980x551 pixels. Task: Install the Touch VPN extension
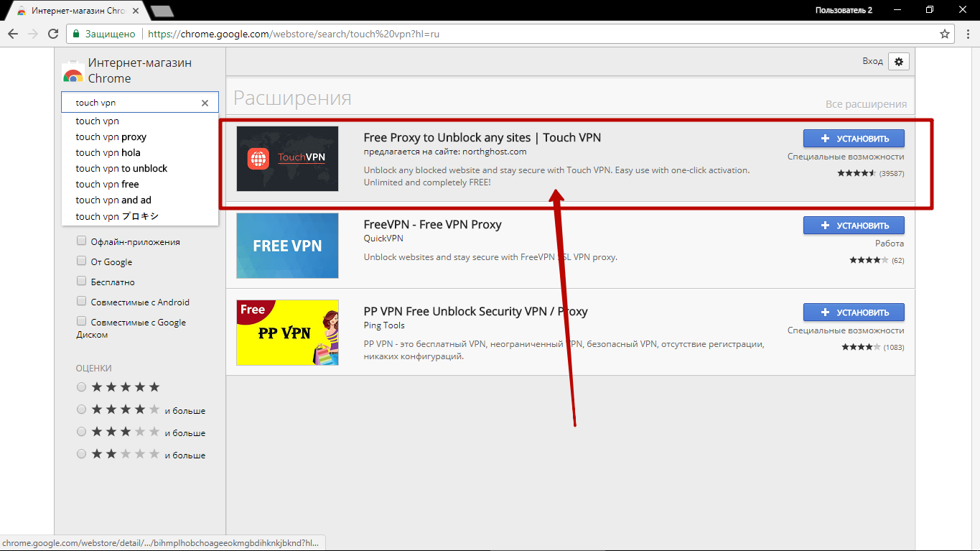pyautogui.click(x=854, y=139)
